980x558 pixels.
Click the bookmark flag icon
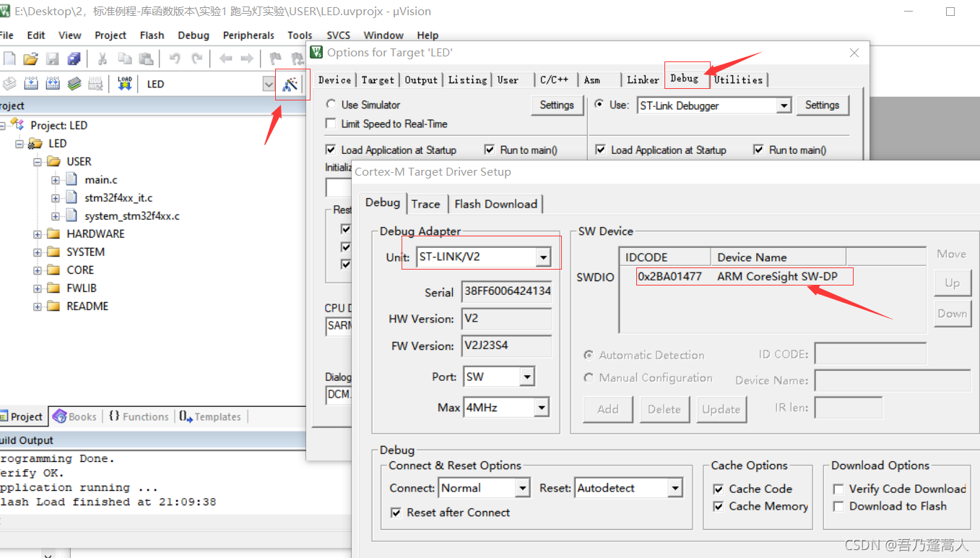pos(275,59)
